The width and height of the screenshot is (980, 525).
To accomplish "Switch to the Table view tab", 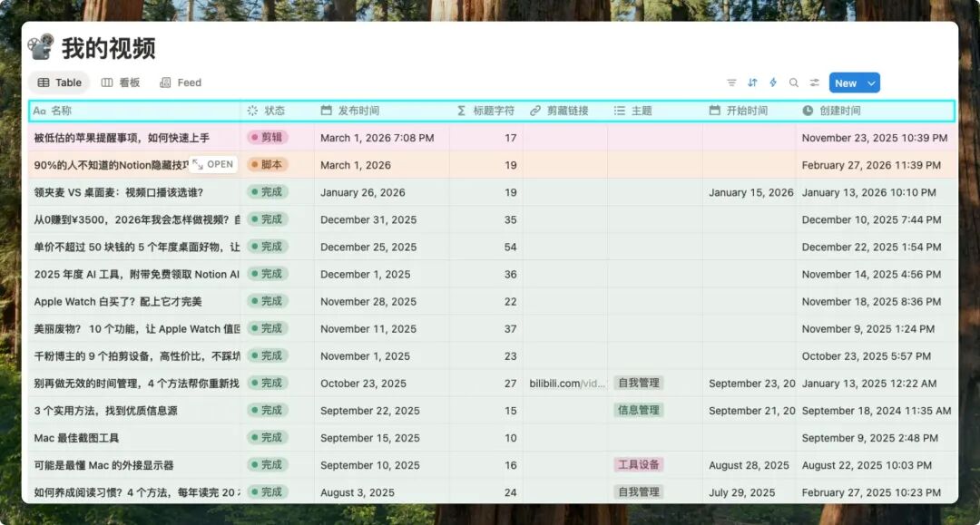I will [x=59, y=83].
